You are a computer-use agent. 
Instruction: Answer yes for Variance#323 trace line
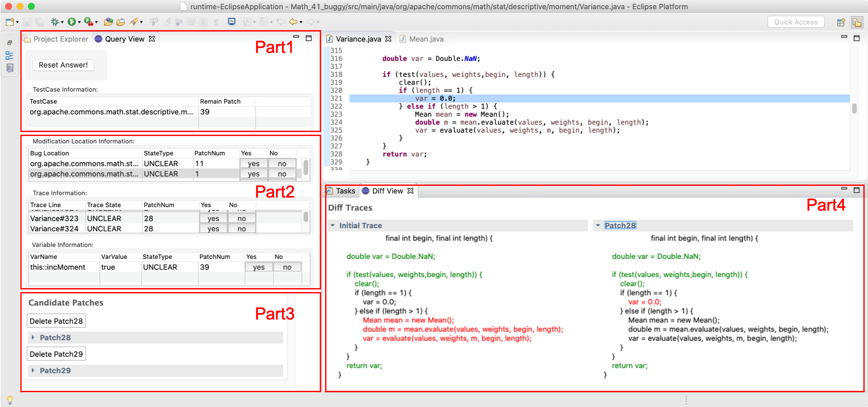213,219
